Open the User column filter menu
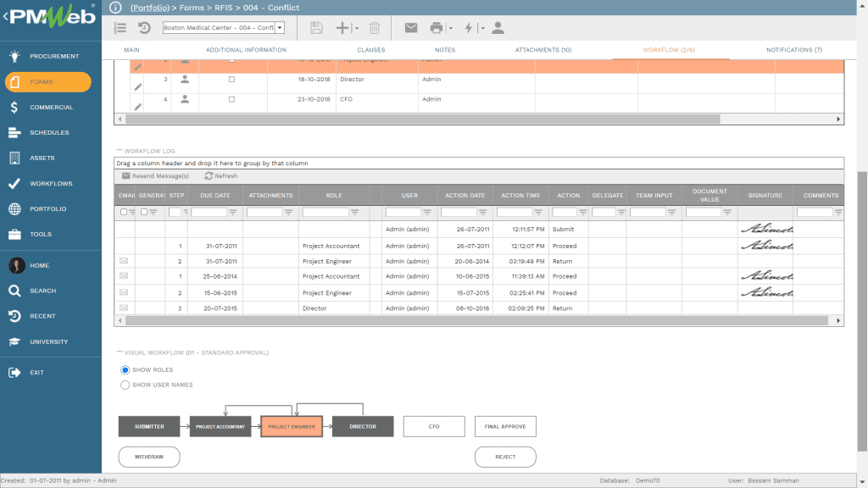The image size is (868, 488). 427,212
